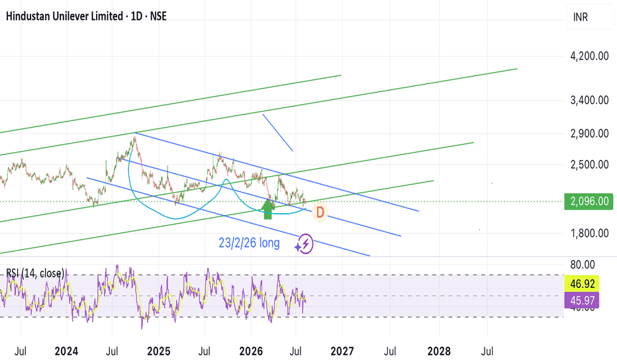This screenshot has width=617, height=364.
Task: Select the short blue trend line above the channel
Action: coord(278,132)
